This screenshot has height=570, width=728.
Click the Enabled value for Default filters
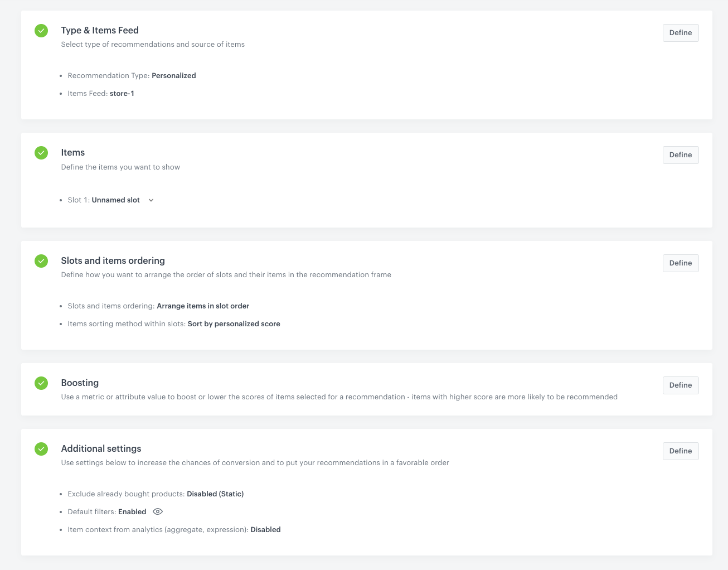point(132,511)
